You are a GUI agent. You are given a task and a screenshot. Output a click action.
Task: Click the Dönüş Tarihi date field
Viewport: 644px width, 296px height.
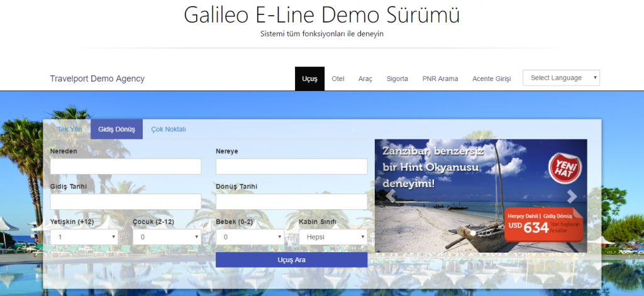click(x=292, y=202)
